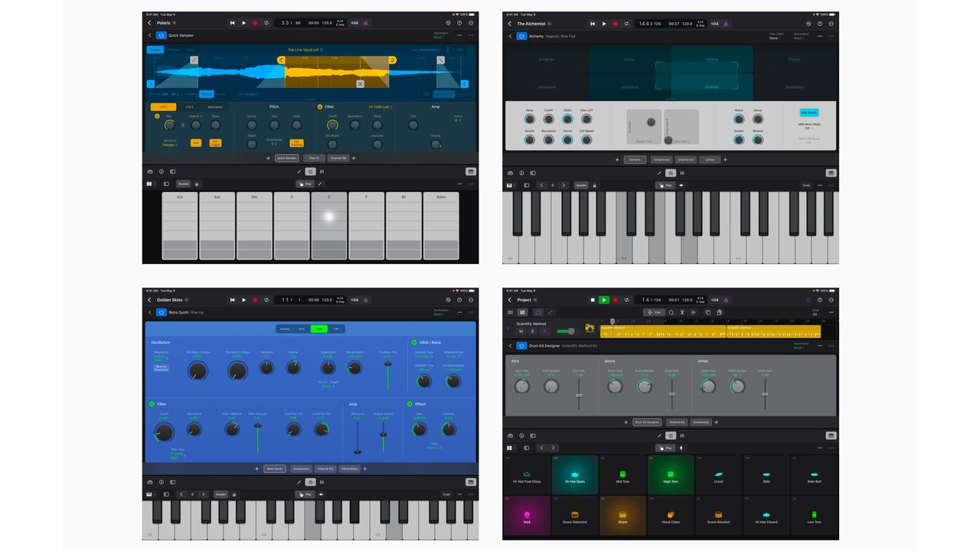
Task: Click the sustain lock icon in Polaris
Action: point(196,184)
